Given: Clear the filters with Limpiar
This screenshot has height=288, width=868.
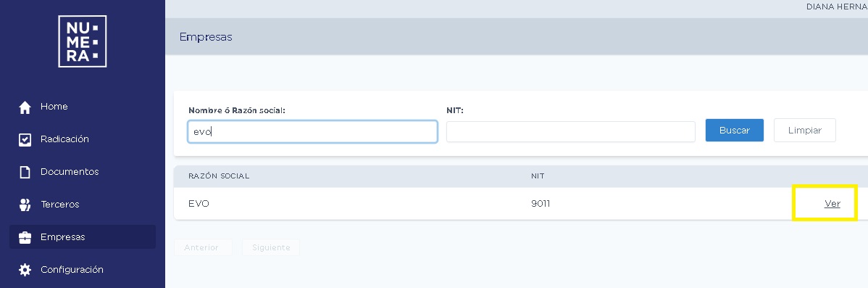Looking at the screenshot, I should 804,130.
